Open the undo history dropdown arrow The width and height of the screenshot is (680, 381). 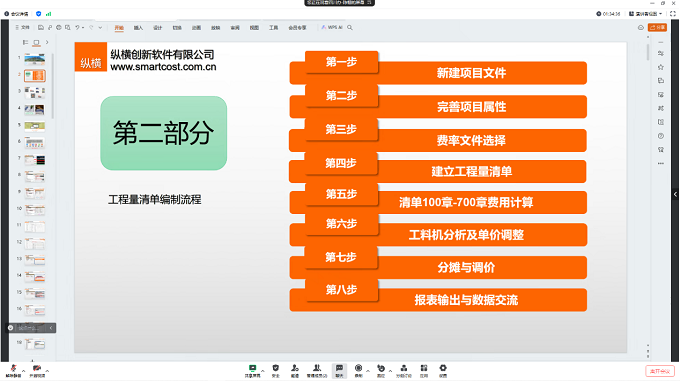coord(83,28)
